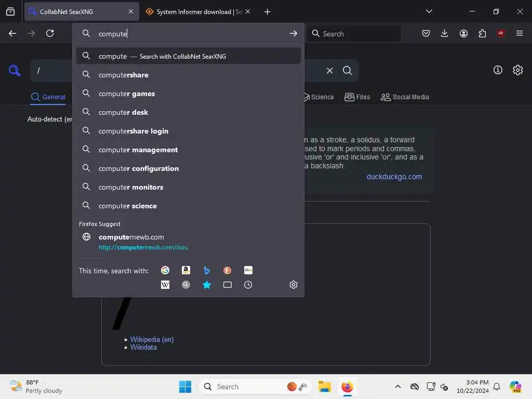Viewport: 532px width, 399px height.
Task: Search this time with Wikipedia
Action: pyautogui.click(x=165, y=285)
